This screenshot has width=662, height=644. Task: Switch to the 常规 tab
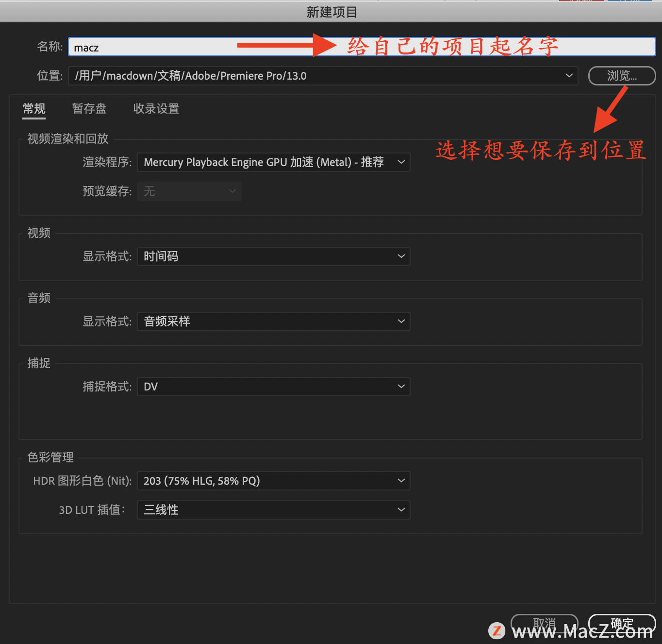[x=34, y=109]
